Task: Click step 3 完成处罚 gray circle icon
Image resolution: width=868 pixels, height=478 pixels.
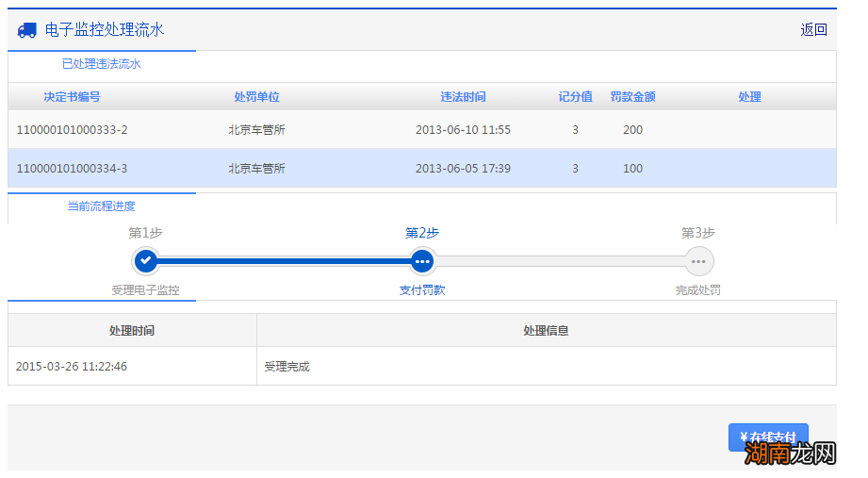Action: pos(698,260)
